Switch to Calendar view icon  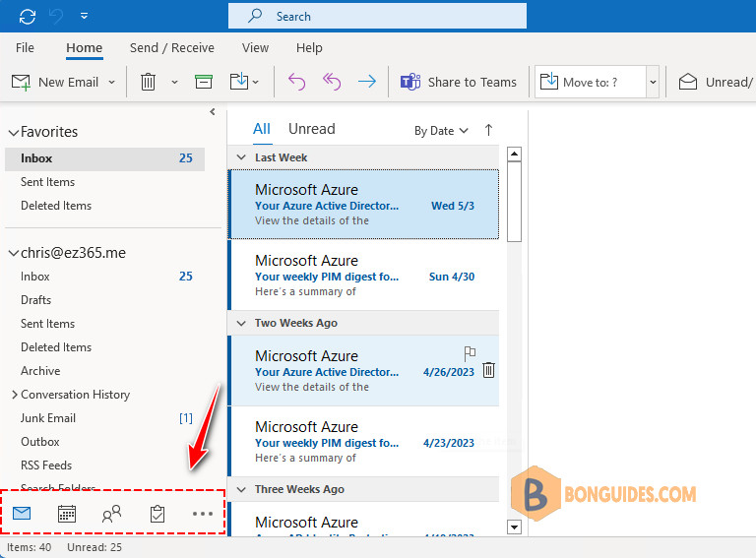pos(67,514)
